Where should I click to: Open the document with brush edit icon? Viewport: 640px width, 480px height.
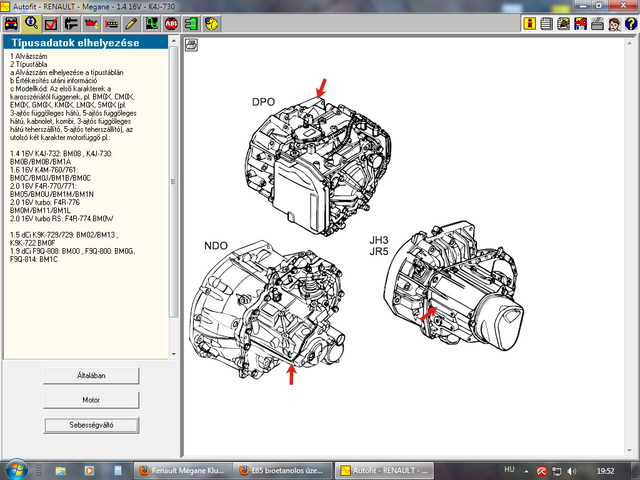564,24
